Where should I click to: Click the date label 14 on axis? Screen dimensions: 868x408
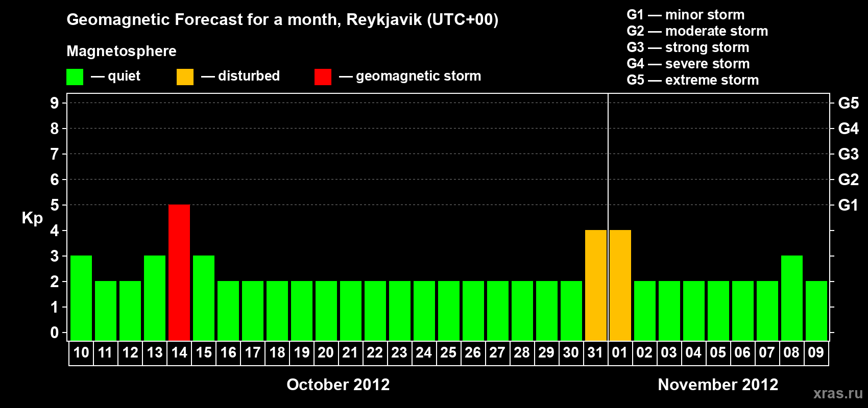[179, 352]
